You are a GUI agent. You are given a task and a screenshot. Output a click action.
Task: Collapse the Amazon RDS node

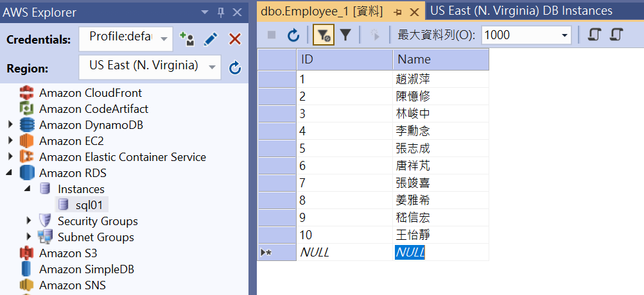10,173
